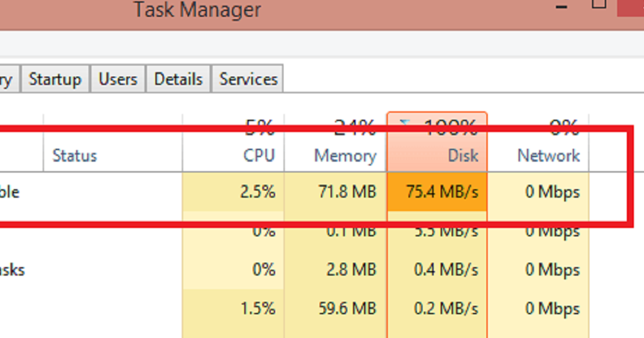The width and height of the screenshot is (644, 338).
Task: Click the 0.4 MB/s disk value
Action: (x=446, y=270)
